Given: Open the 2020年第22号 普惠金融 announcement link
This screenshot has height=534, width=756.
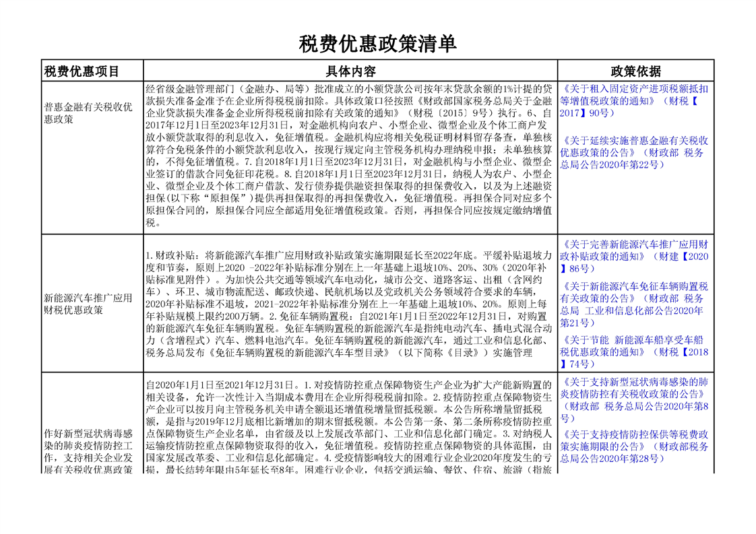Looking at the screenshot, I should tap(633, 152).
